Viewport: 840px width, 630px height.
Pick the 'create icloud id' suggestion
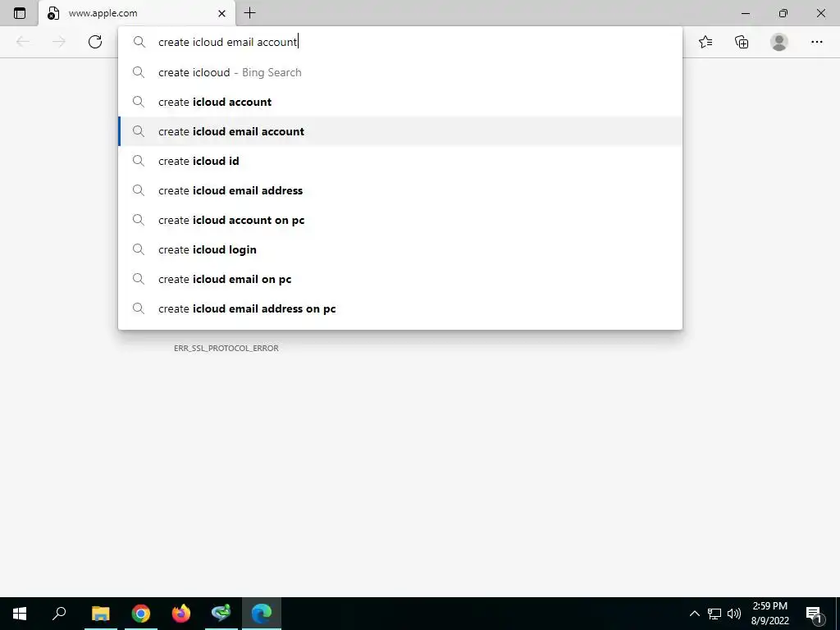coord(400,161)
